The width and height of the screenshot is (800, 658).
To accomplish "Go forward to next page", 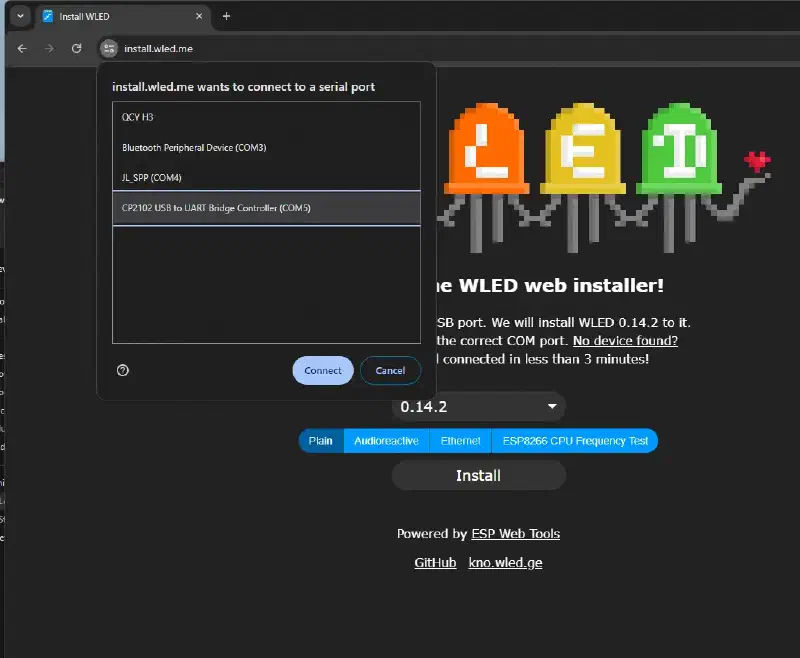I will click(x=49, y=48).
